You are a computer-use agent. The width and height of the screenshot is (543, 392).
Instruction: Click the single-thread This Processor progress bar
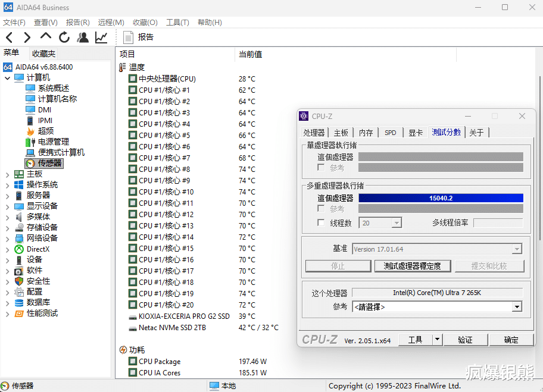pos(441,157)
